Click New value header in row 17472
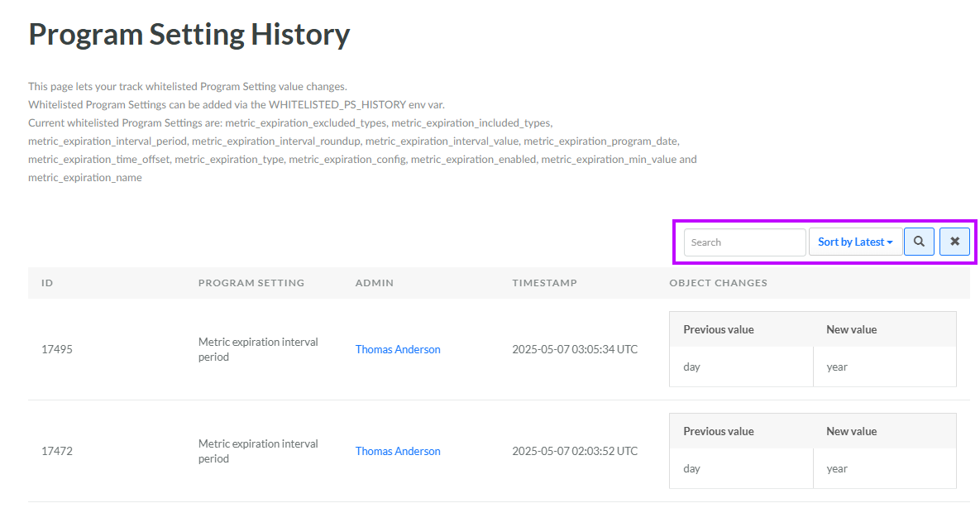The height and width of the screenshot is (508, 980). coord(851,431)
